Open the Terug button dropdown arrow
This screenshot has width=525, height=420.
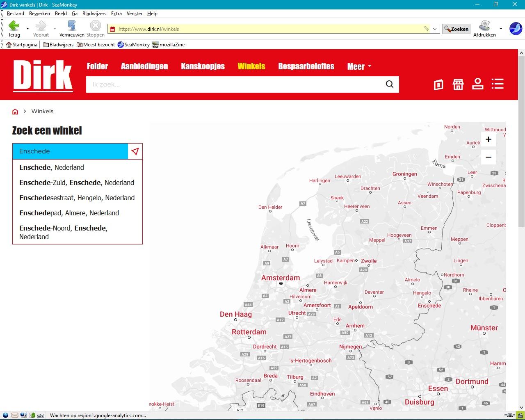pyautogui.click(x=26, y=29)
